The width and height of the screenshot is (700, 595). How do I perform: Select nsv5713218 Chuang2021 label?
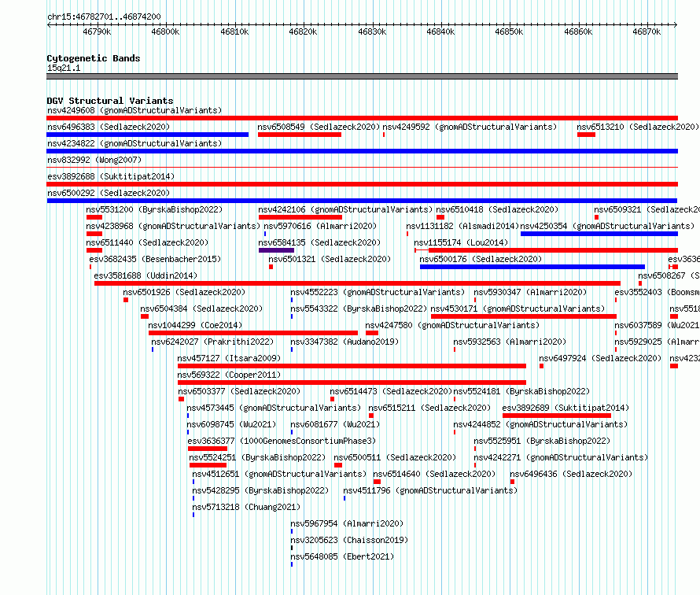click(x=246, y=507)
